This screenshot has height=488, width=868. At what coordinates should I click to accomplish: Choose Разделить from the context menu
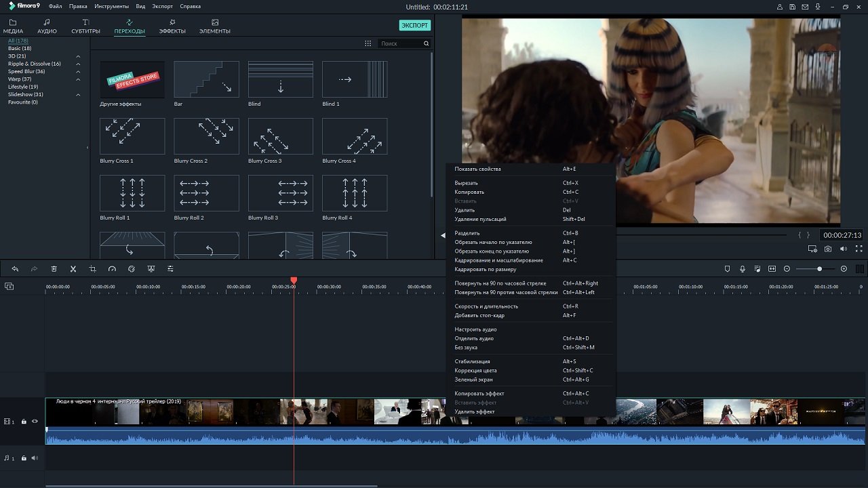[467, 233]
